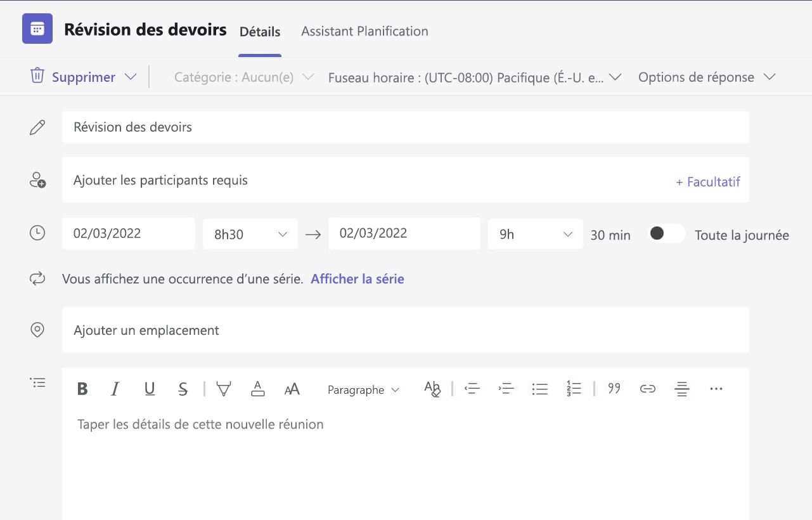The width and height of the screenshot is (812, 520).
Task: Switch to the Assistant Planification tab
Action: (364, 31)
